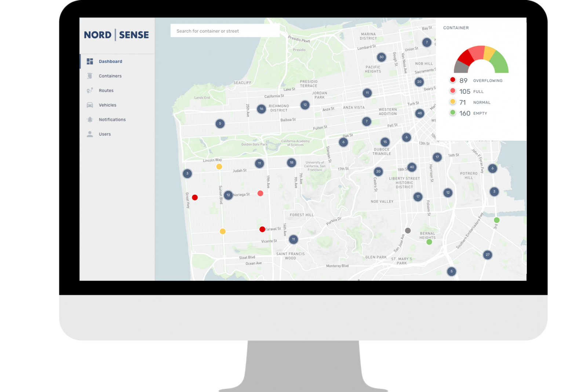
Task: Click the "160 EMPTY" legend entry
Action: 468,113
